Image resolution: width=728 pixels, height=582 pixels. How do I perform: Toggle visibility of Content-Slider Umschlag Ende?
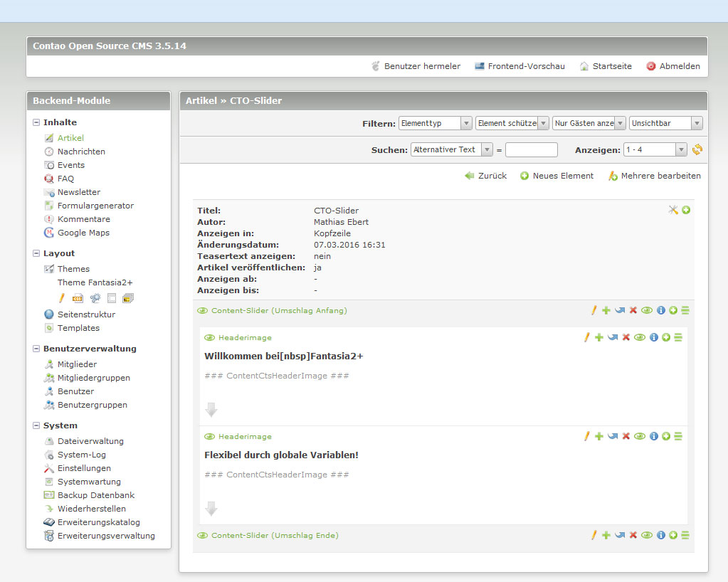647,535
